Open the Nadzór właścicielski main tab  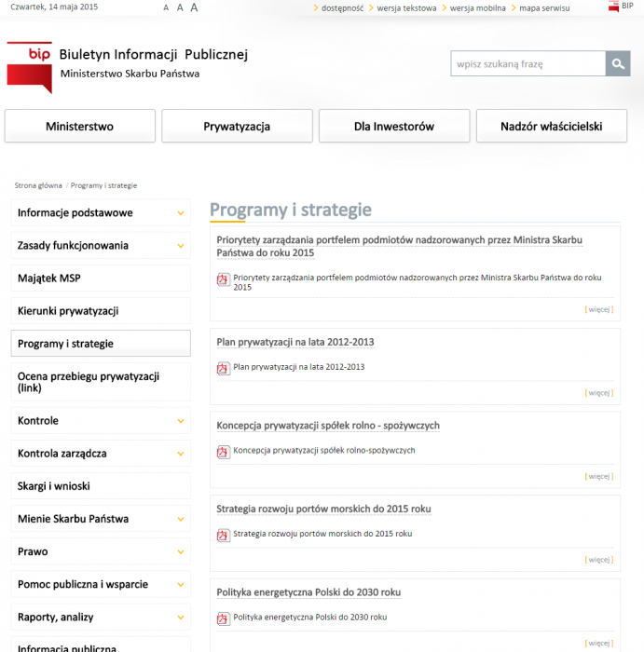[552, 126]
